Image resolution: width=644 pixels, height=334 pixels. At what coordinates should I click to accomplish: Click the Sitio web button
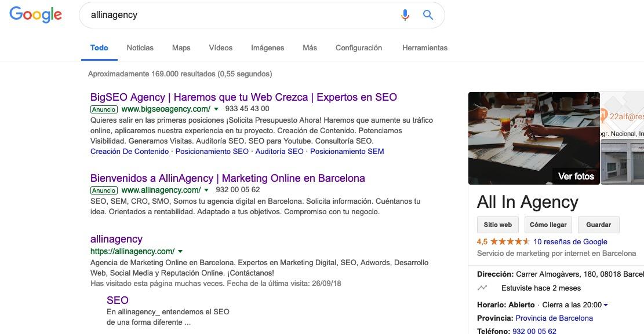[498, 225]
